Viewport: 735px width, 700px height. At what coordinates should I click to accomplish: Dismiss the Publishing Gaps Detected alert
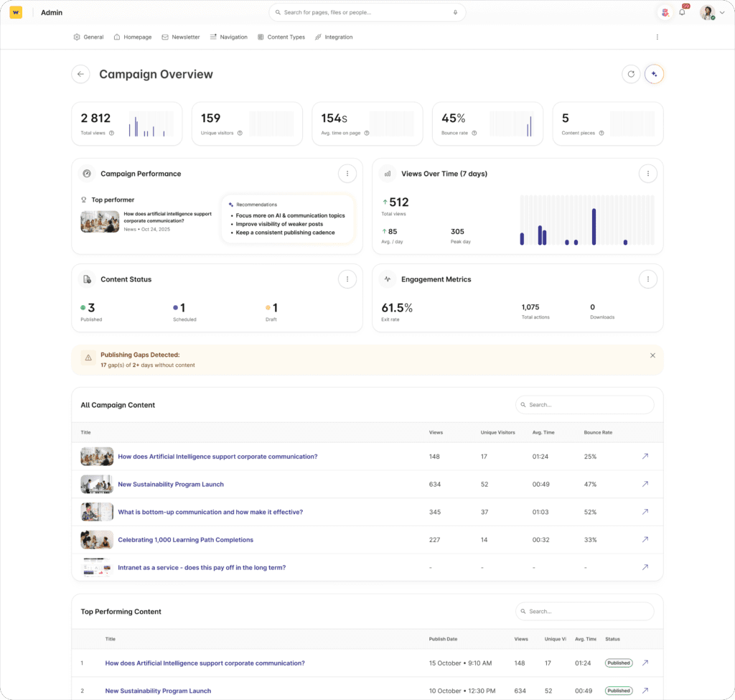(652, 355)
